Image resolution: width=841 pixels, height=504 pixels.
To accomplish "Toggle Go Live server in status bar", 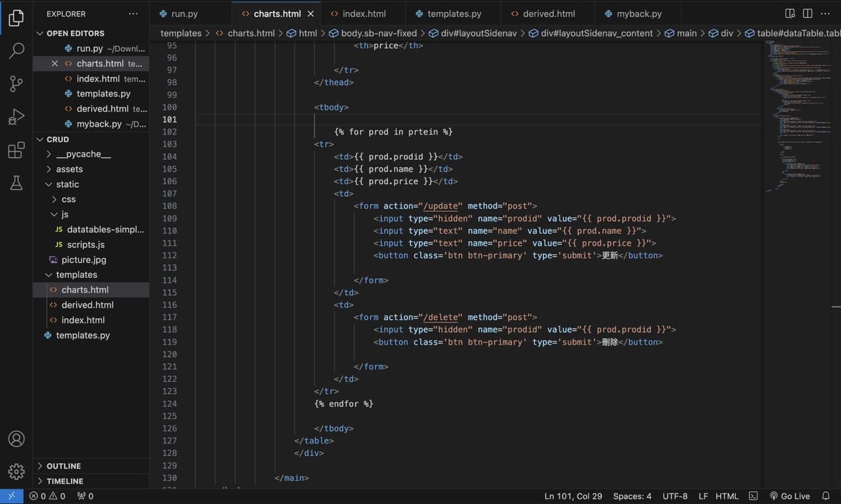I will tap(790, 495).
